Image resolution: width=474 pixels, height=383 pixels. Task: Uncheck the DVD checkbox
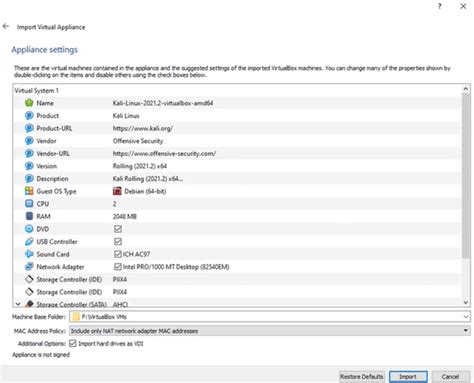click(x=118, y=229)
